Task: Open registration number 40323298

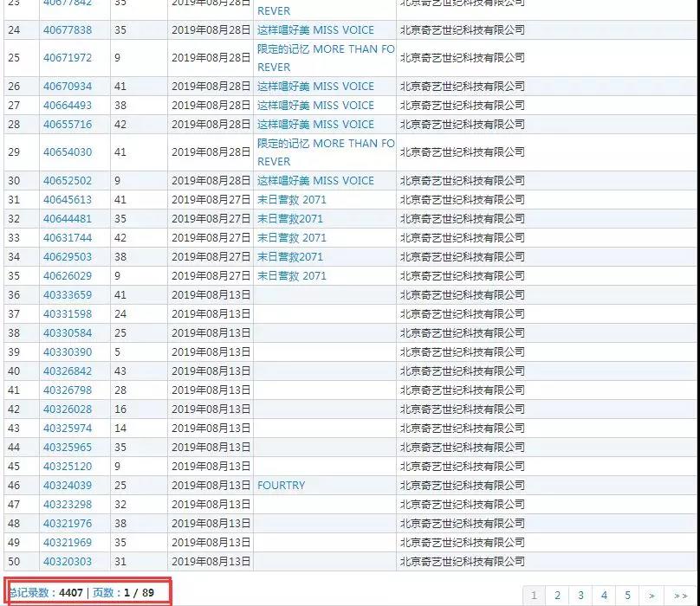Action: pos(68,504)
